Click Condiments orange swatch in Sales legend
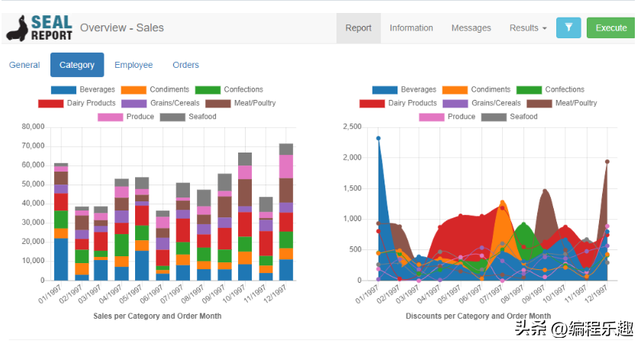Viewport: 644px width, 347px height. coord(134,90)
